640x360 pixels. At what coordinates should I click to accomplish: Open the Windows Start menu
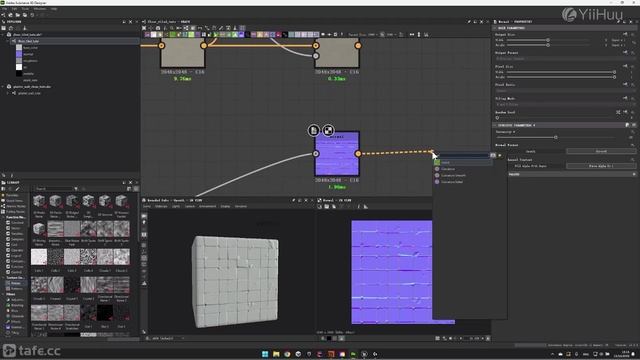265,354
